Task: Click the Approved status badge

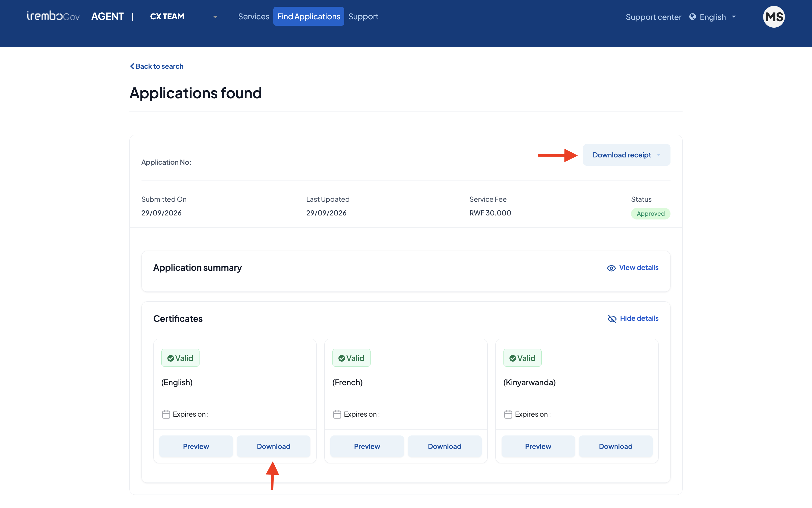Action: (650, 213)
